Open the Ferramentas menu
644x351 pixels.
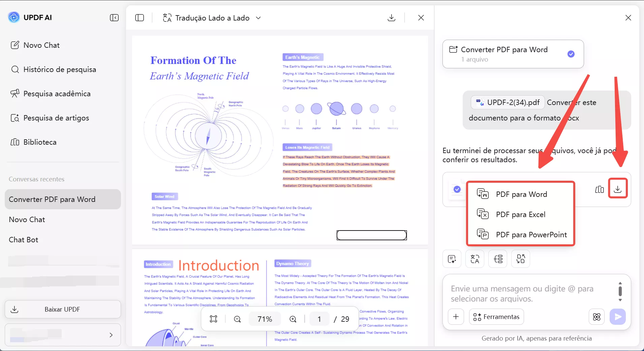pyautogui.click(x=496, y=317)
